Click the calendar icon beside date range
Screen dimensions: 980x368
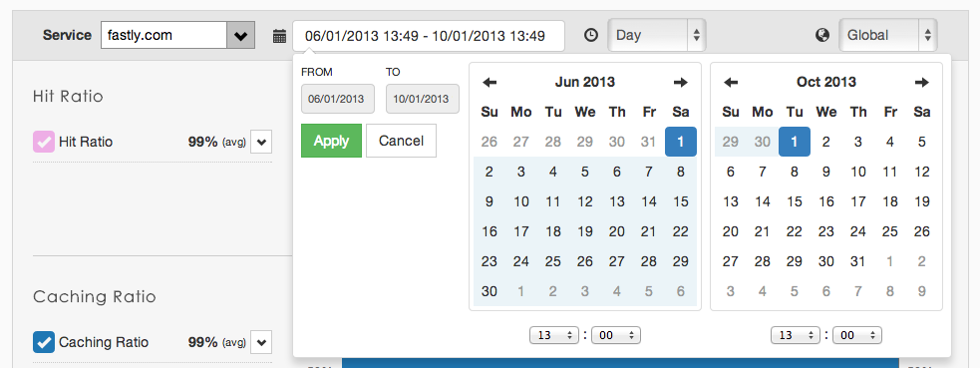coord(279,36)
